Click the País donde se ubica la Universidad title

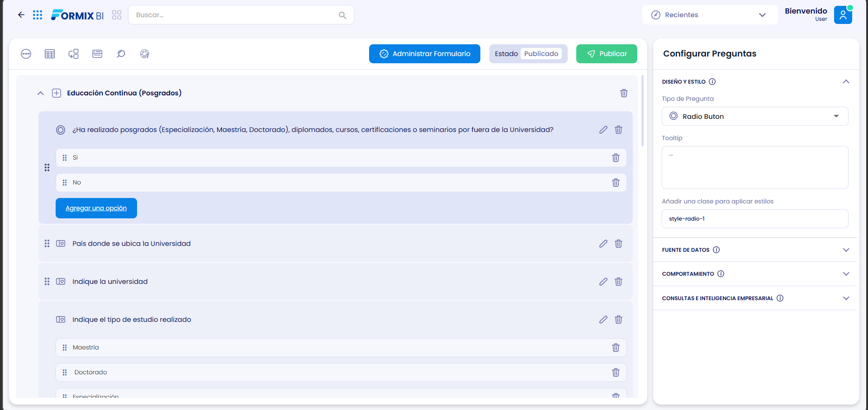coord(132,244)
